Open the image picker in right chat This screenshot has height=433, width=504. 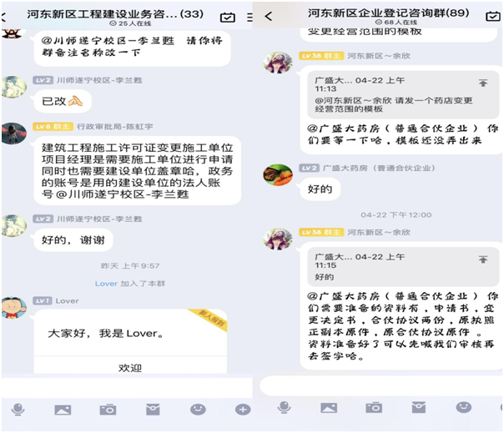tap(329, 408)
